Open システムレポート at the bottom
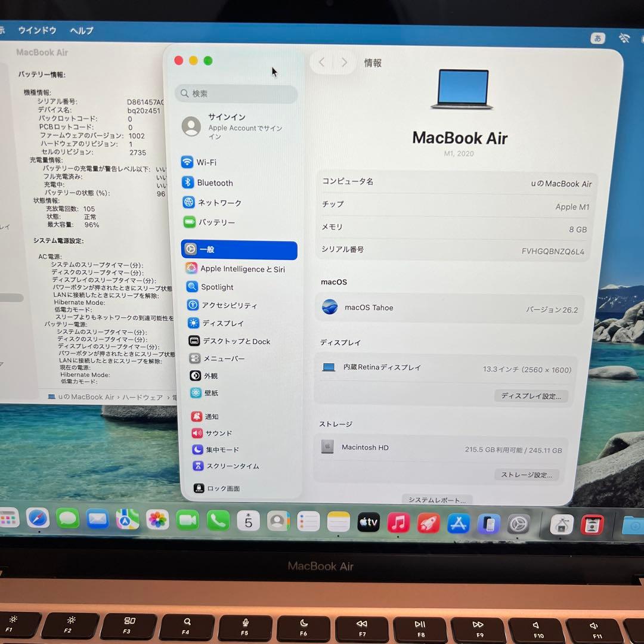This screenshot has height=644, width=644. coord(438,500)
